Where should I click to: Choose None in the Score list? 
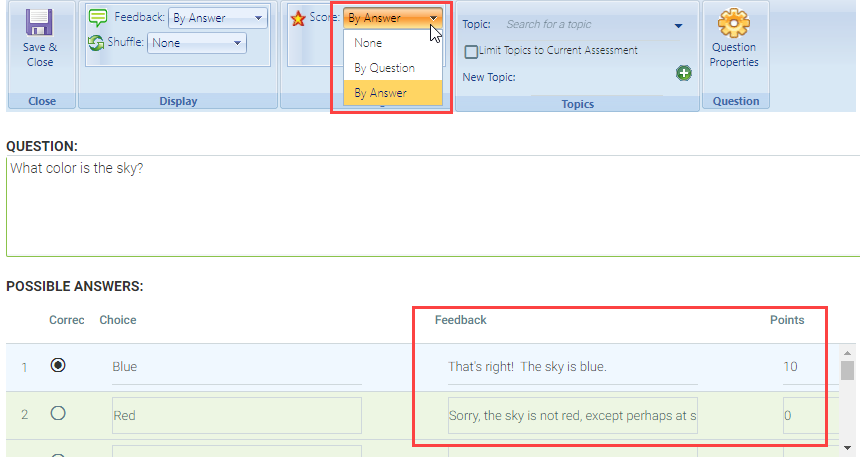(393, 43)
